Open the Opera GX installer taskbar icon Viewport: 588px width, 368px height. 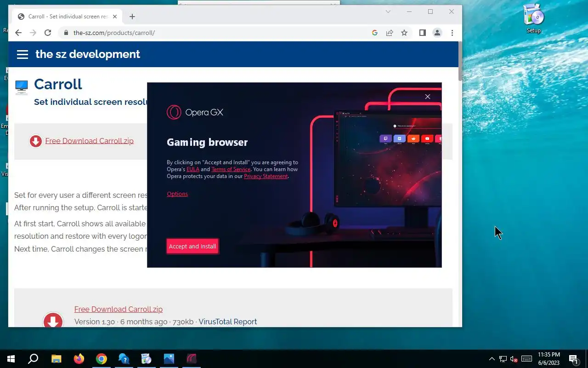[x=192, y=359]
